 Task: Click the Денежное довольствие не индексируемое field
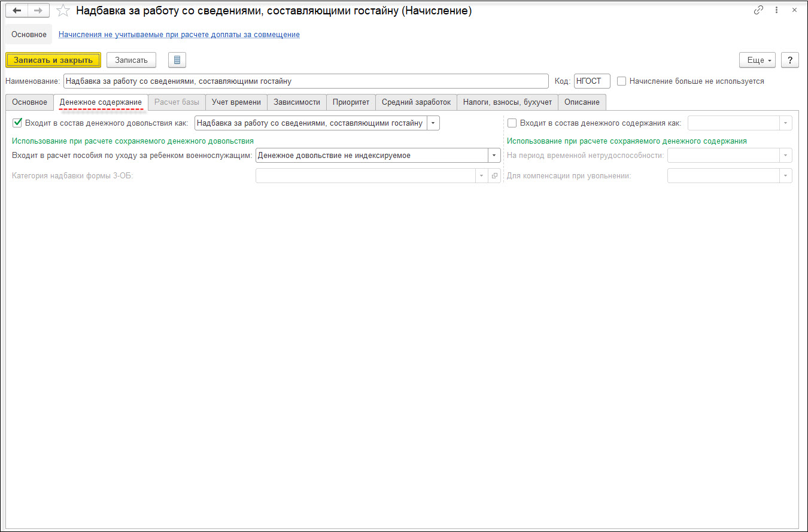pyautogui.click(x=372, y=156)
